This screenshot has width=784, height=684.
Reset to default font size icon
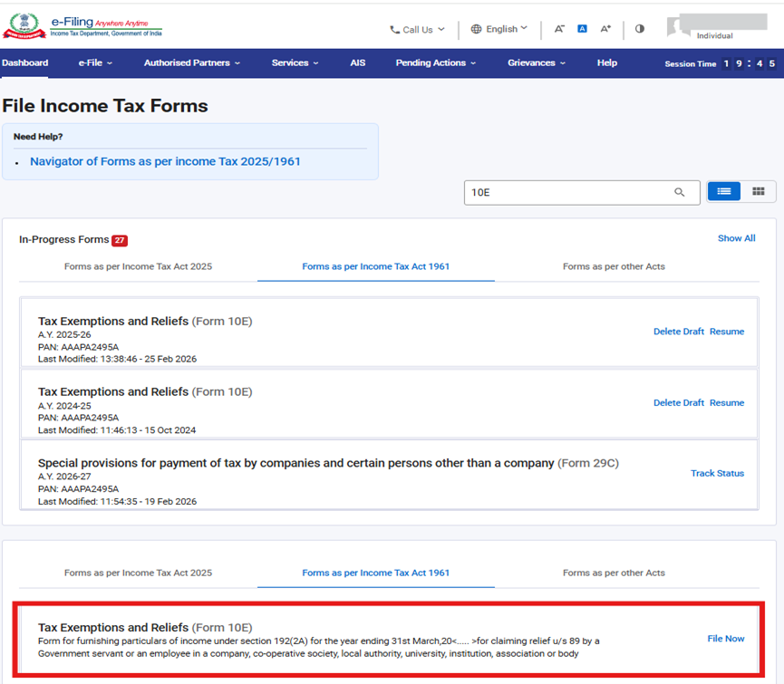582,29
